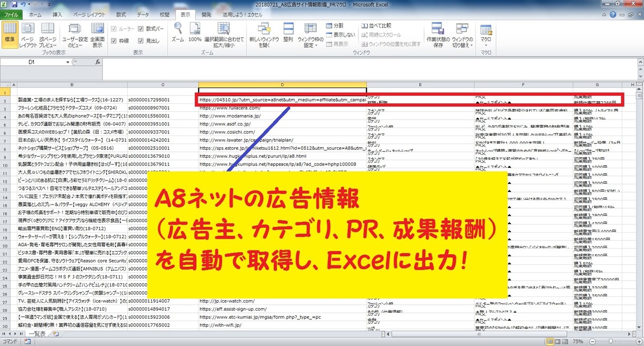Open the ズーム zoom dialog
Viewport: 644px width, 346px height.
pyautogui.click(x=178, y=32)
